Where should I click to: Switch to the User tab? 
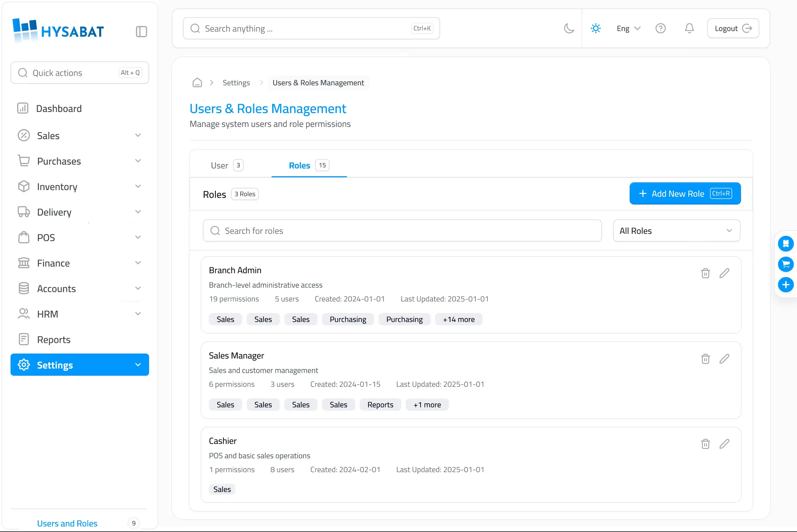227,166
